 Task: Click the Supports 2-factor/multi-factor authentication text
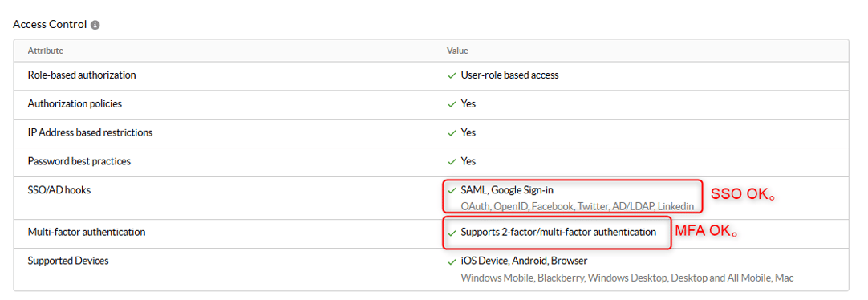(x=558, y=232)
